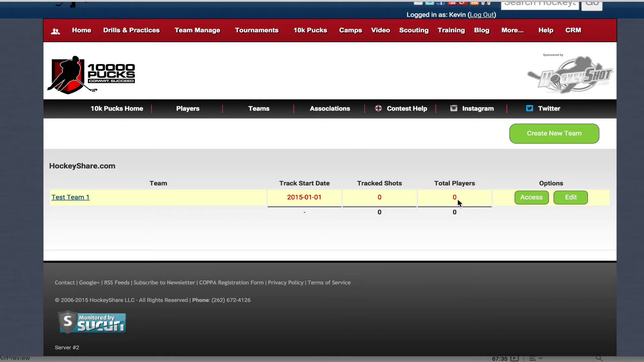Click the HockeyShare.com association heading
Viewport: 644px width, 362px height.
pos(82,166)
